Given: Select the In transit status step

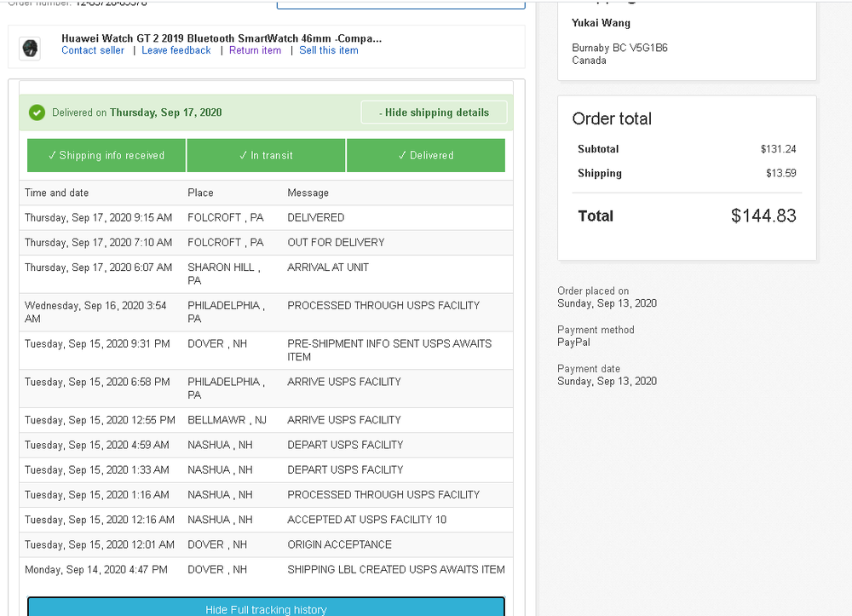Looking at the screenshot, I should point(266,155).
